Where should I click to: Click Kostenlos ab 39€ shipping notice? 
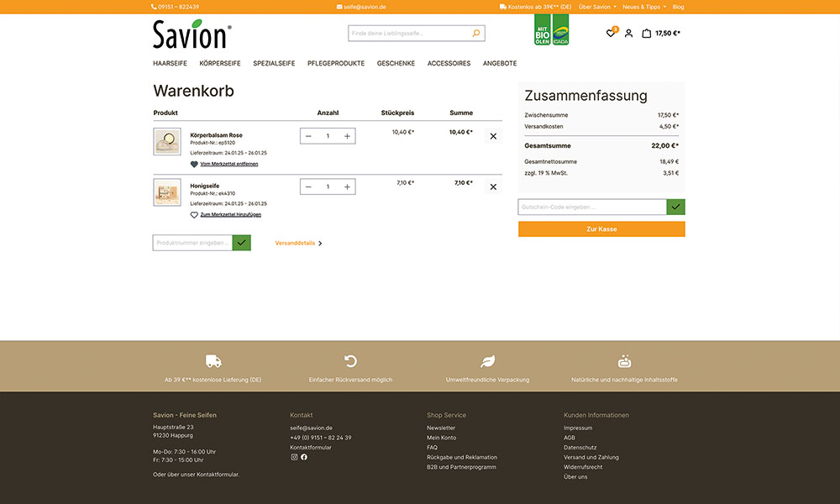(x=536, y=7)
